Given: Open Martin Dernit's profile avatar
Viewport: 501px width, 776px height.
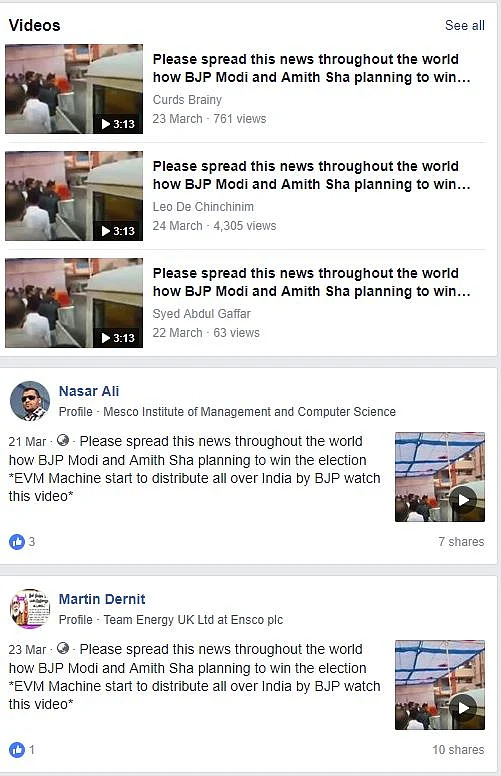Looking at the screenshot, I should click(x=30, y=609).
